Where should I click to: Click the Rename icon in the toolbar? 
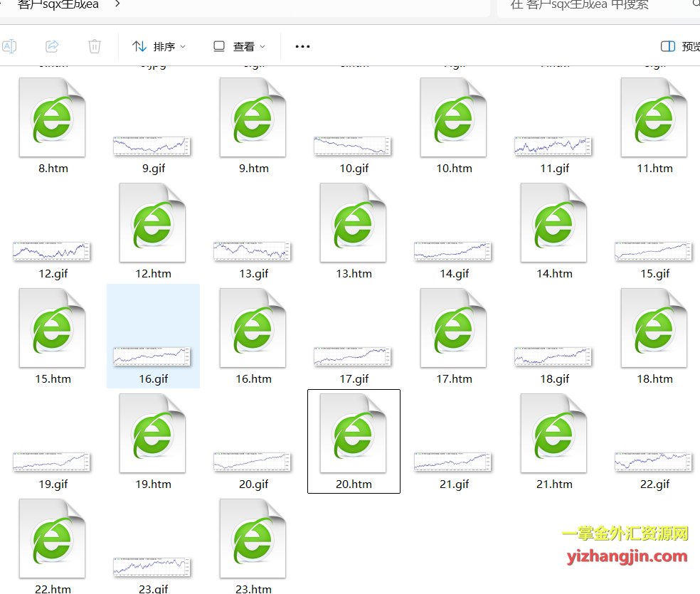pyautogui.click(x=9, y=46)
